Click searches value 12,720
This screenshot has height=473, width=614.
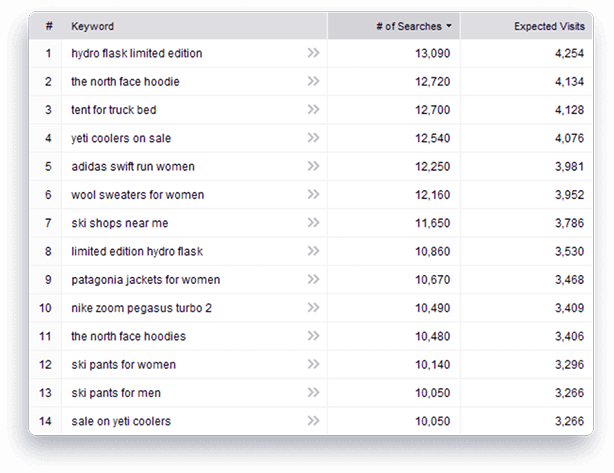[x=433, y=81]
